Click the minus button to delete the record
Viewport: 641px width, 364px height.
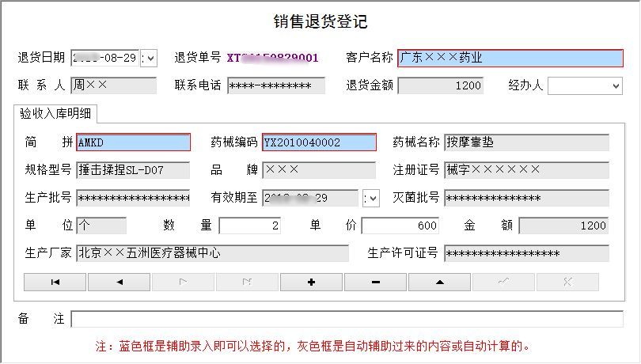coord(376,282)
